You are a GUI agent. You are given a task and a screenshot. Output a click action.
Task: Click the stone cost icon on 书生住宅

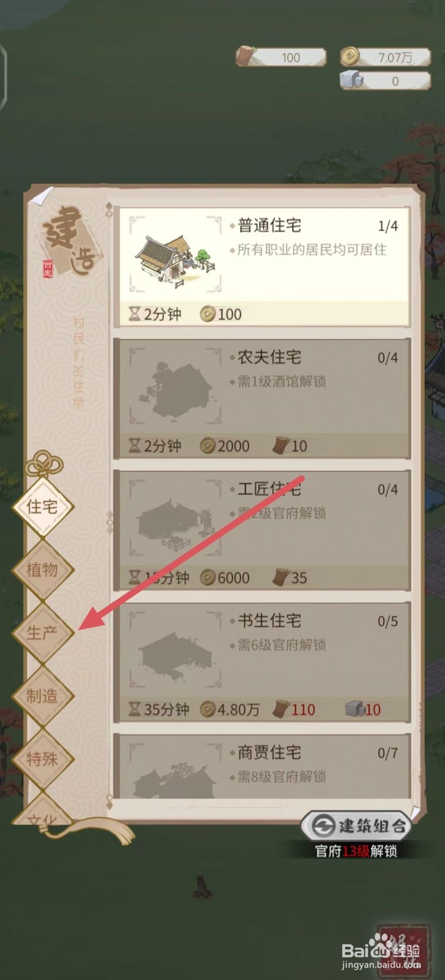pyautogui.click(x=354, y=709)
